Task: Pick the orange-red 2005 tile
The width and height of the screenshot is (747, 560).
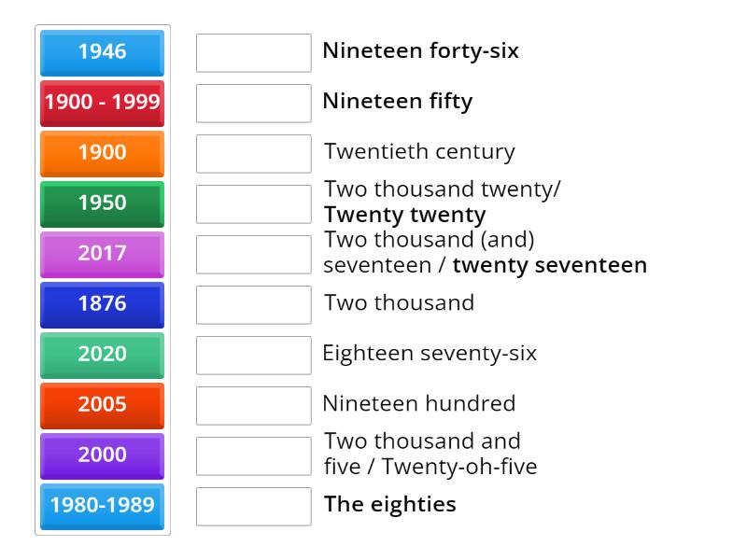Action: 102,405
